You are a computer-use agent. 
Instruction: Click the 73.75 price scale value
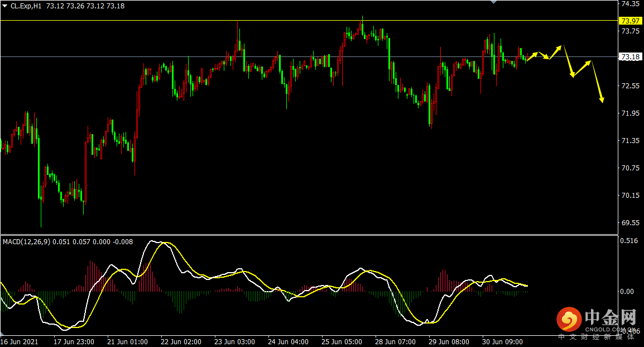click(631, 31)
